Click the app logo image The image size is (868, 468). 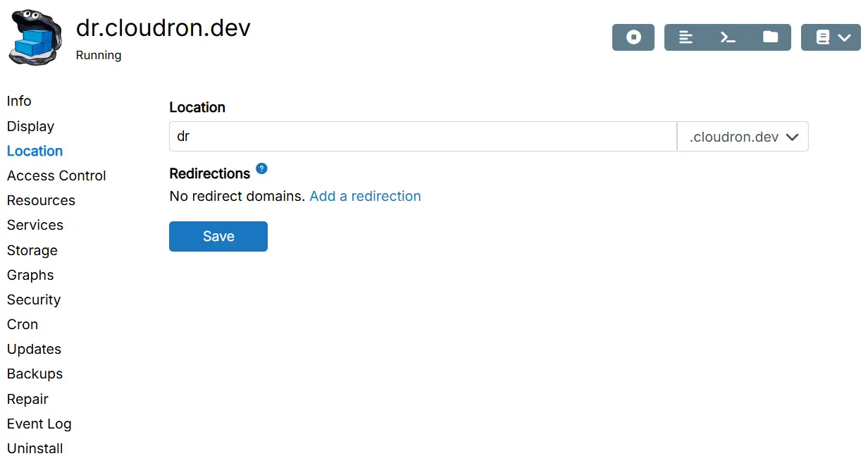coord(35,37)
